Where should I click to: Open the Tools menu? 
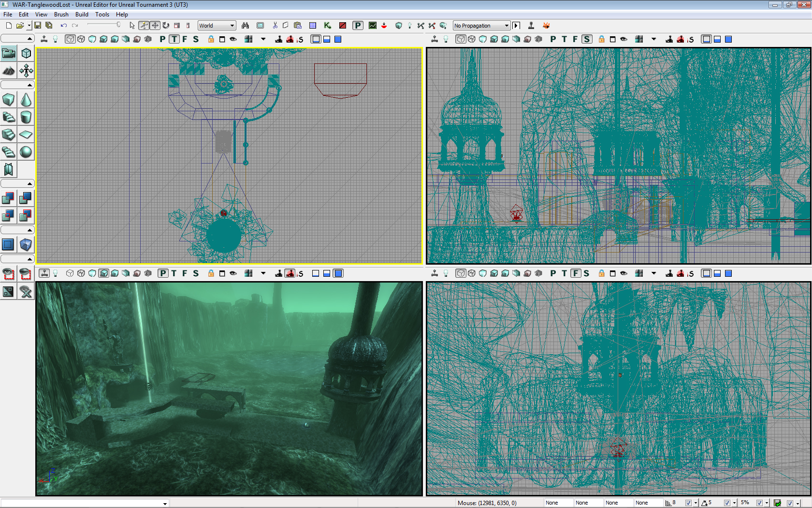pyautogui.click(x=102, y=15)
